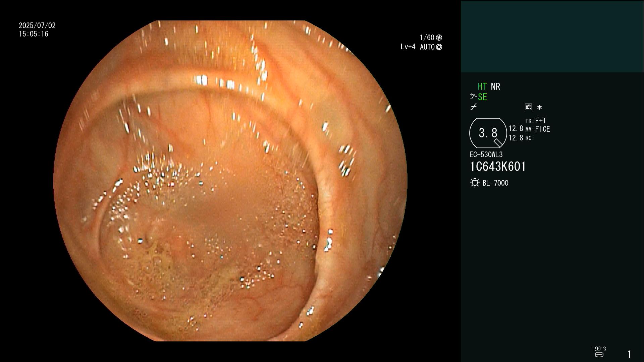
Task: Click the shutter speed icon next to 1/60
Action: [439, 38]
